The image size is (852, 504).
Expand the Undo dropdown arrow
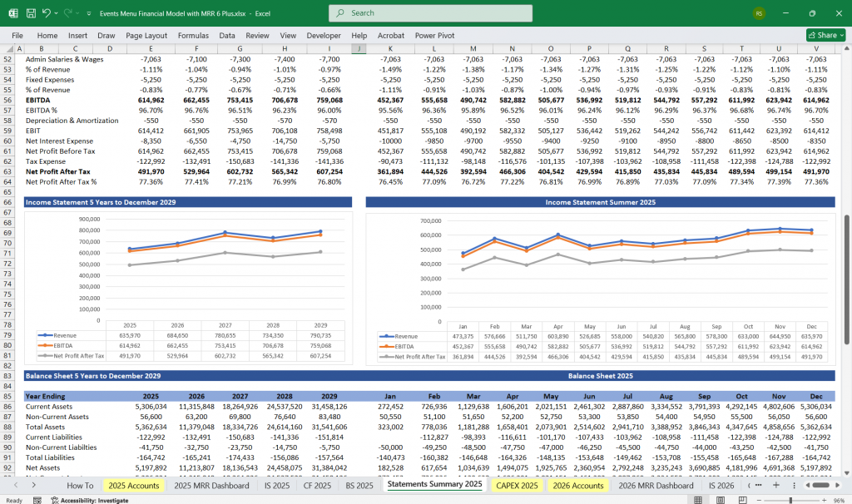57,12
